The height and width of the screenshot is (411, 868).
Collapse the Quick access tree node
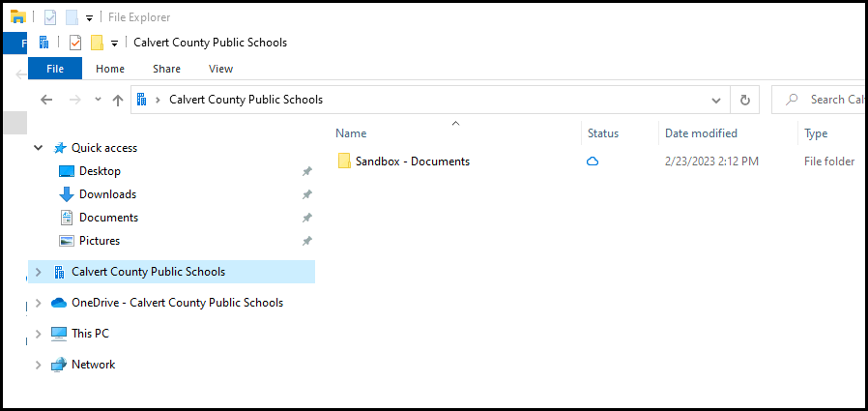click(39, 148)
